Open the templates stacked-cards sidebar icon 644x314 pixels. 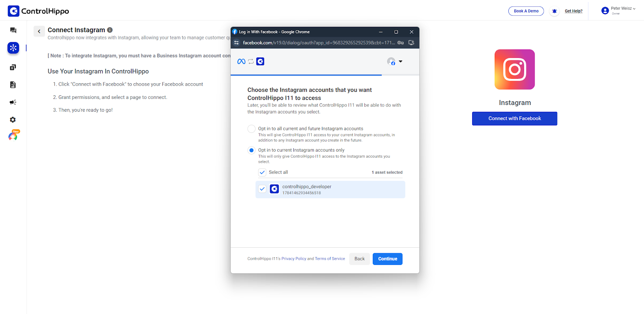(13, 67)
